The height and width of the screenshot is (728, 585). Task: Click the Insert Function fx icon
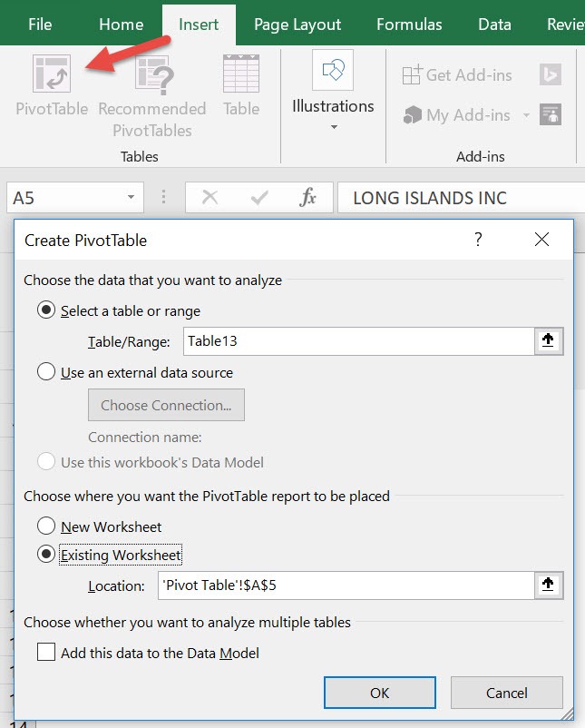(x=307, y=197)
